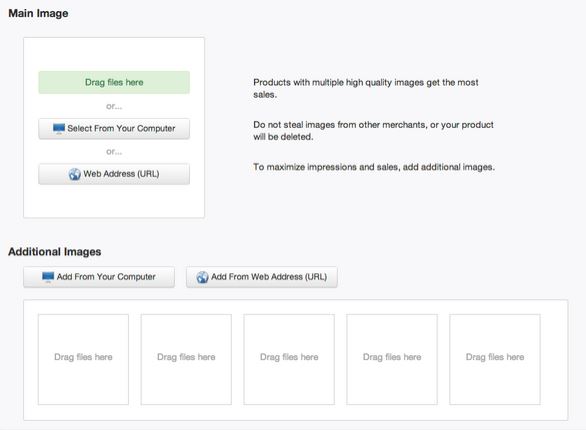Click the tip about multiple high quality images
This screenshot has height=430, width=586.
click(366, 89)
